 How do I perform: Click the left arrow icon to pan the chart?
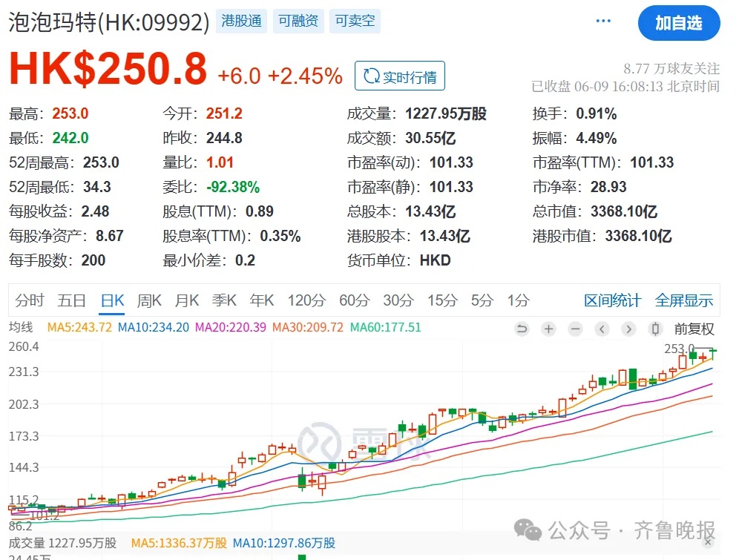pos(602,329)
